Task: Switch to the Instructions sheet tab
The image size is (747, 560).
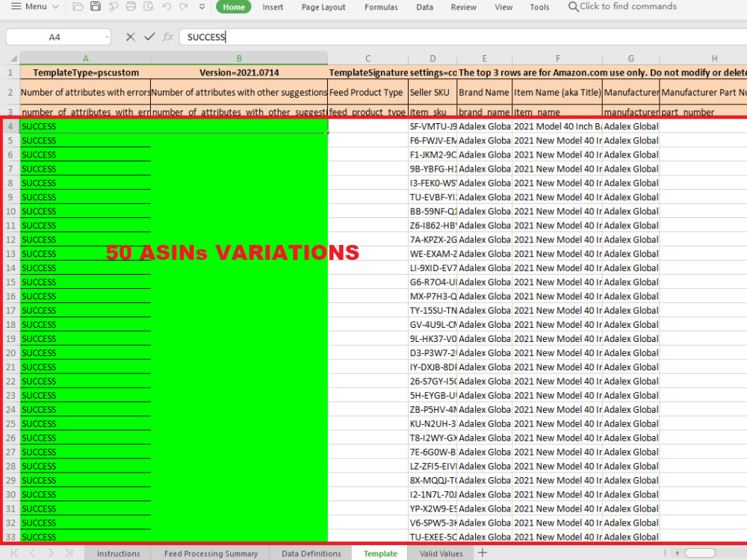Action: [118, 553]
